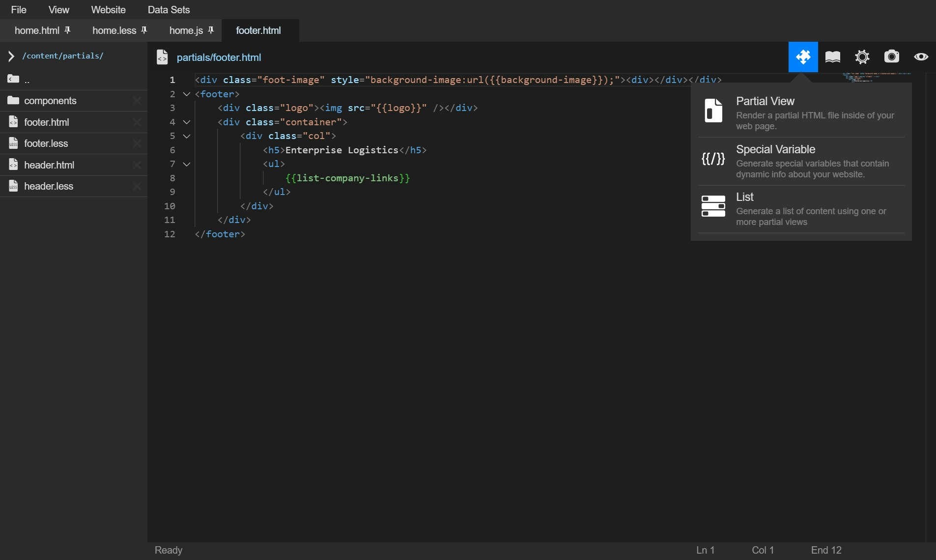Unpin the home.less tab

[144, 30]
